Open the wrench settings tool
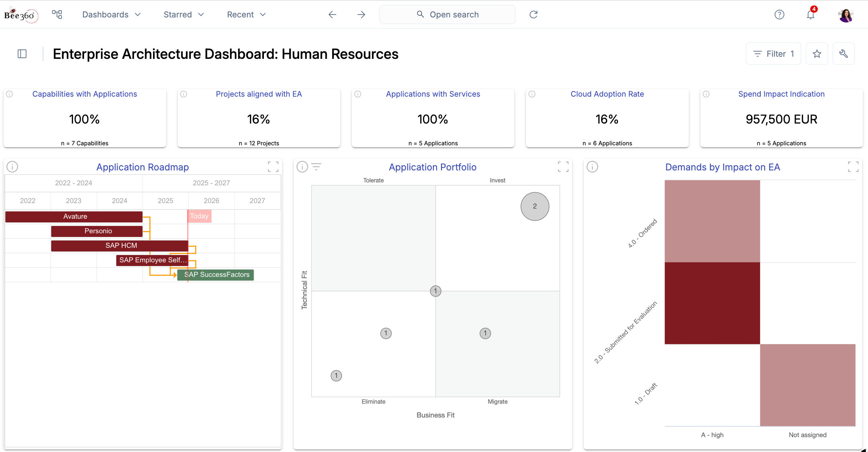868x452 pixels. (x=843, y=54)
